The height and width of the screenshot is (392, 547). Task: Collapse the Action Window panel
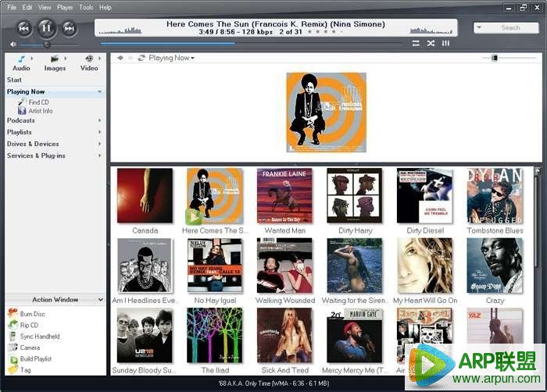pos(101,300)
